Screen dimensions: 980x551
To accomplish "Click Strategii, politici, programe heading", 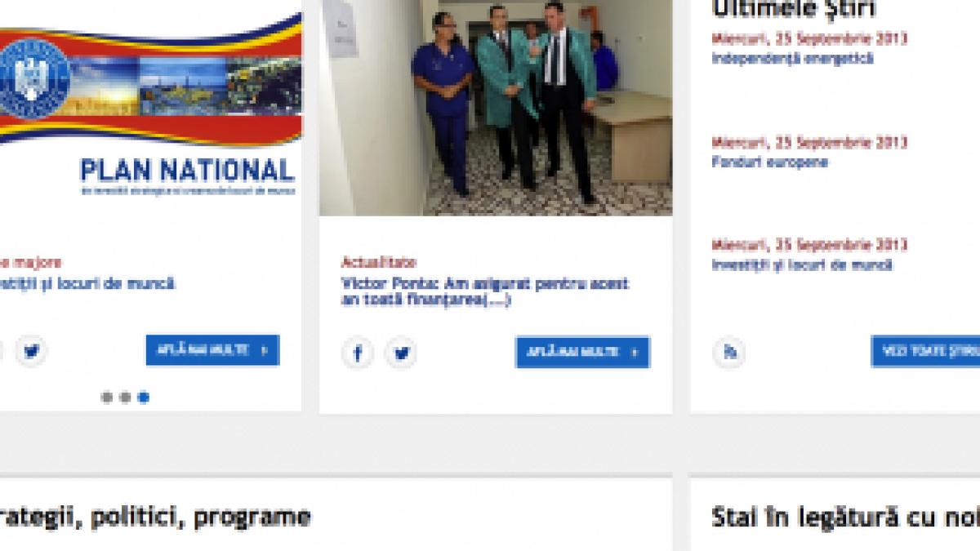I will coord(155,517).
